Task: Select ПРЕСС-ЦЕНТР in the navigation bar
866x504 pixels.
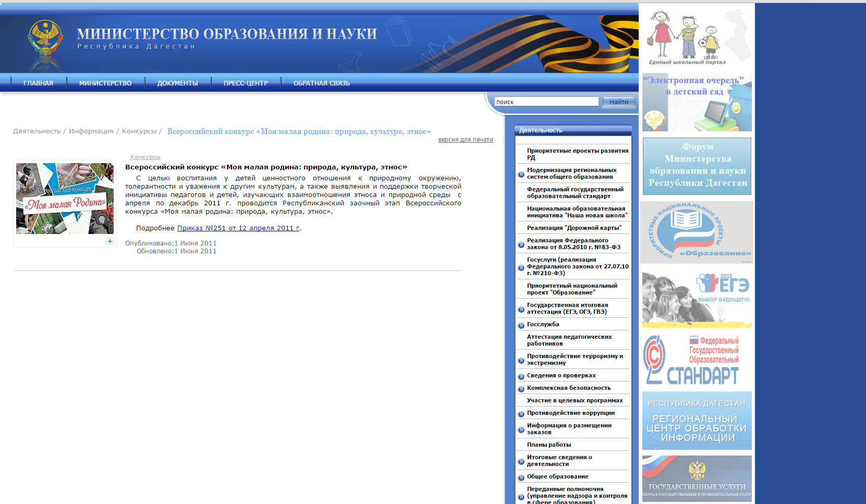Action: coord(246,83)
